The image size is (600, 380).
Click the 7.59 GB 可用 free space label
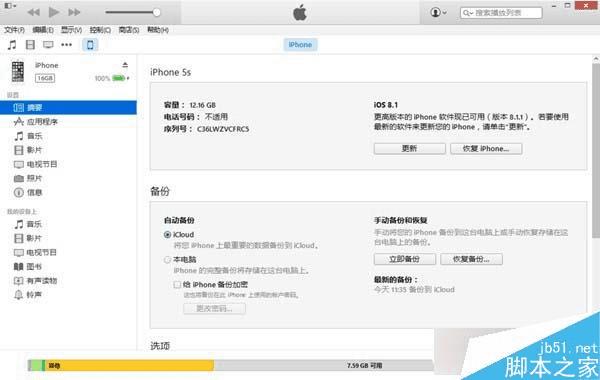click(x=364, y=365)
